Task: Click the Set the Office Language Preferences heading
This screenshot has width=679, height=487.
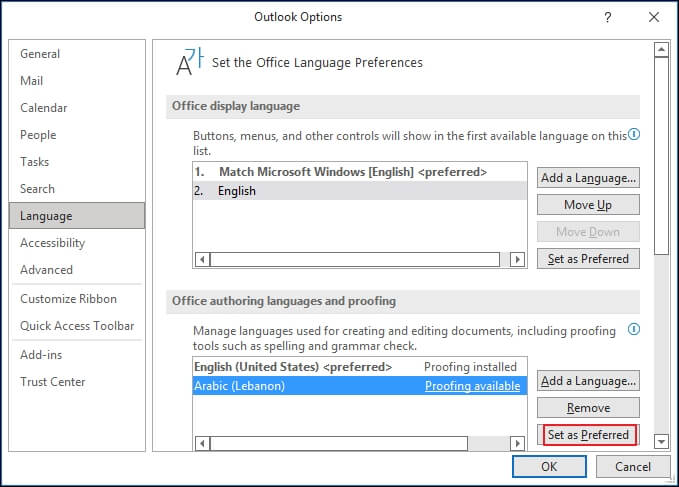Action: coord(317,63)
